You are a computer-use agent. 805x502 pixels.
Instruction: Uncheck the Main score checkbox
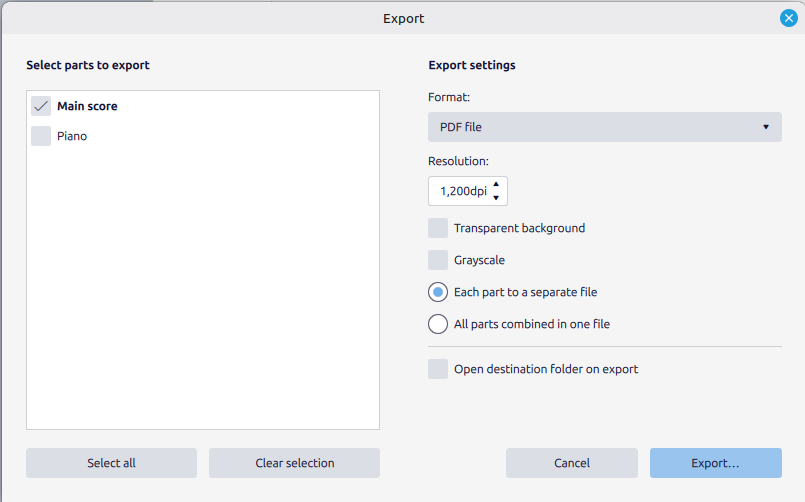[41, 106]
